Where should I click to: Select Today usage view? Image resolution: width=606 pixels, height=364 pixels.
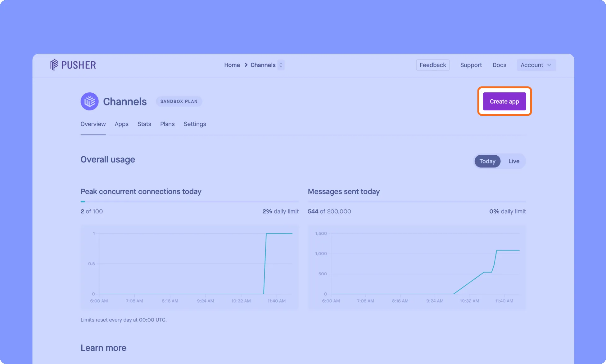pos(487,161)
